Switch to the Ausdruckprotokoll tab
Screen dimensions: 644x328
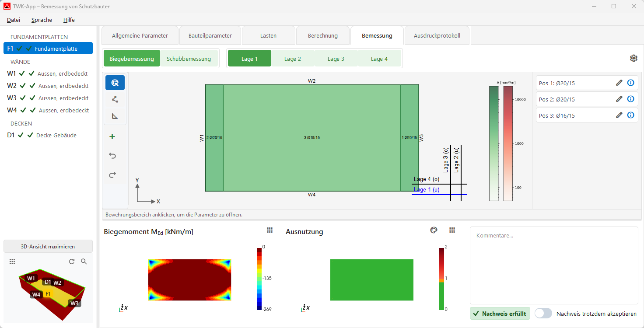coord(437,35)
